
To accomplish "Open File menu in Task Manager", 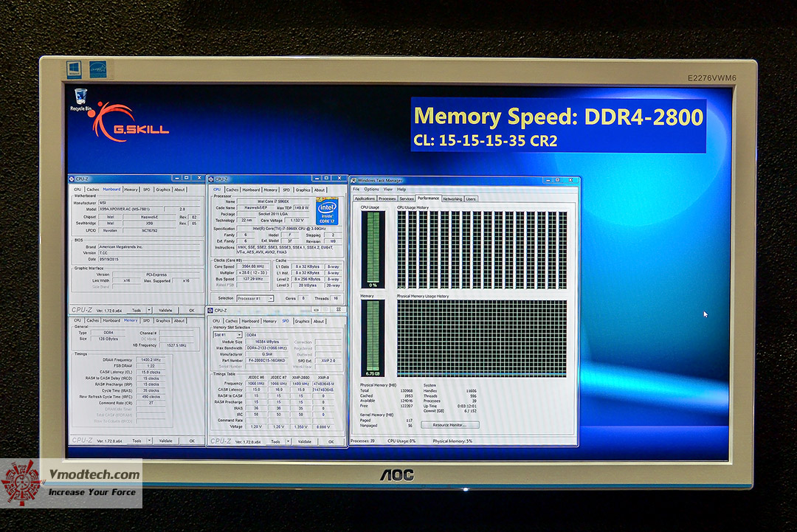I will pos(356,189).
